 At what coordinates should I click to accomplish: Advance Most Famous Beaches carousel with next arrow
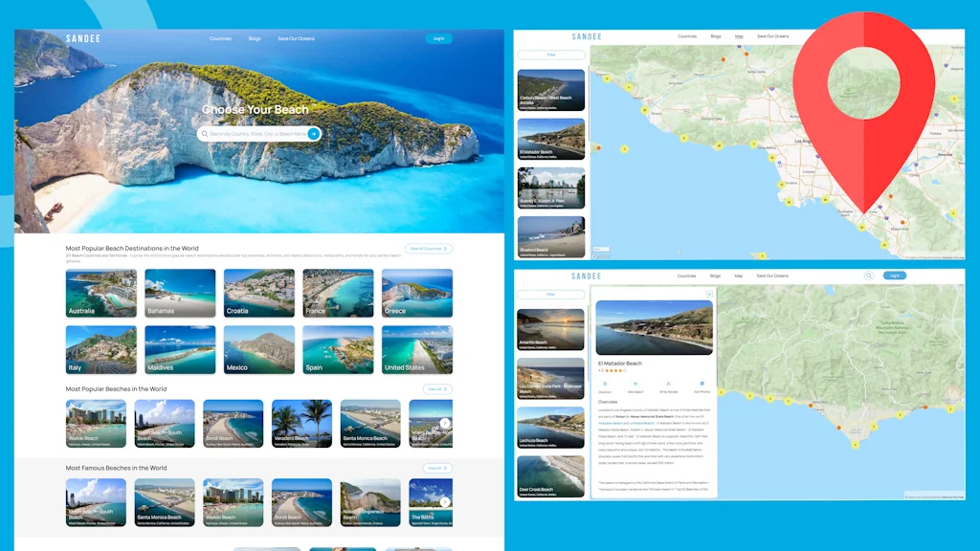(x=445, y=501)
